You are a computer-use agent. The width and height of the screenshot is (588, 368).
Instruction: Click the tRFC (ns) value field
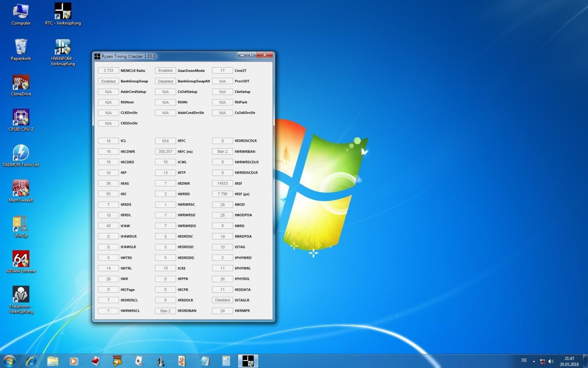(165, 152)
